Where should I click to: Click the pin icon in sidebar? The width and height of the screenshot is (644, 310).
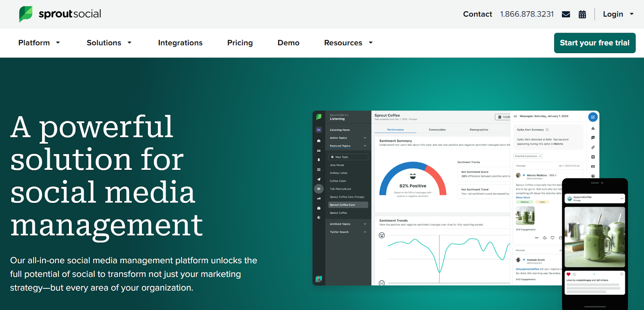coord(319,160)
